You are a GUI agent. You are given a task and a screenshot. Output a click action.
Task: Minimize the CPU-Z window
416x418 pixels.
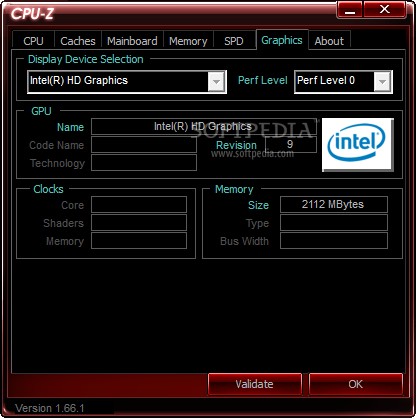[x=350, y=10]
